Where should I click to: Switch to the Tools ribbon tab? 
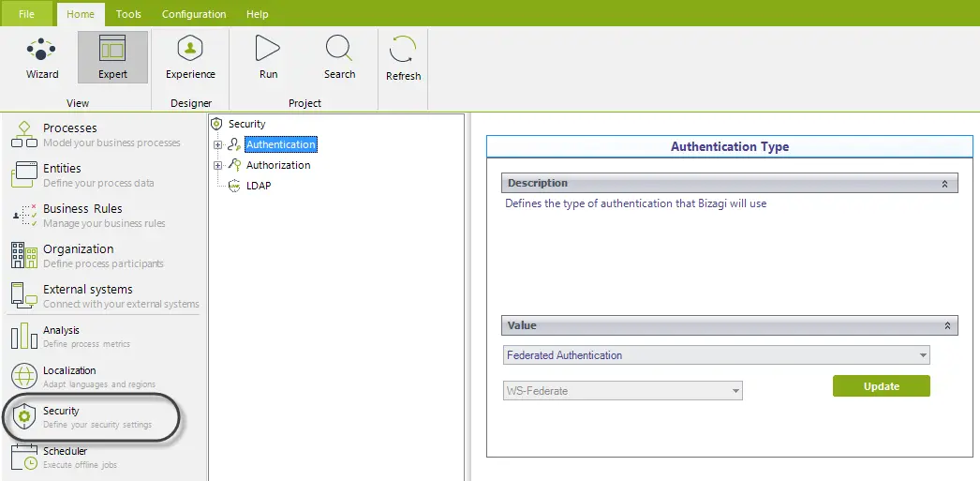click(x=128, y=14)
